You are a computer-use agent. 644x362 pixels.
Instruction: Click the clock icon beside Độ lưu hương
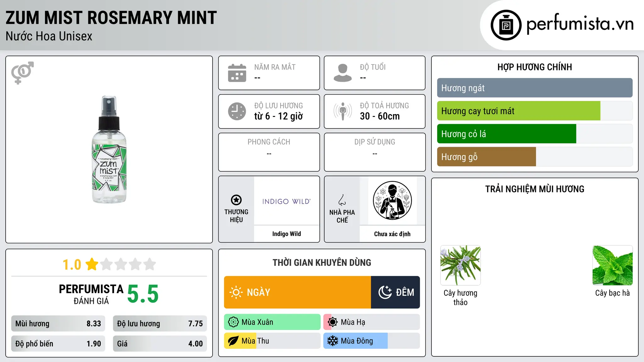[x=237, y=111]
